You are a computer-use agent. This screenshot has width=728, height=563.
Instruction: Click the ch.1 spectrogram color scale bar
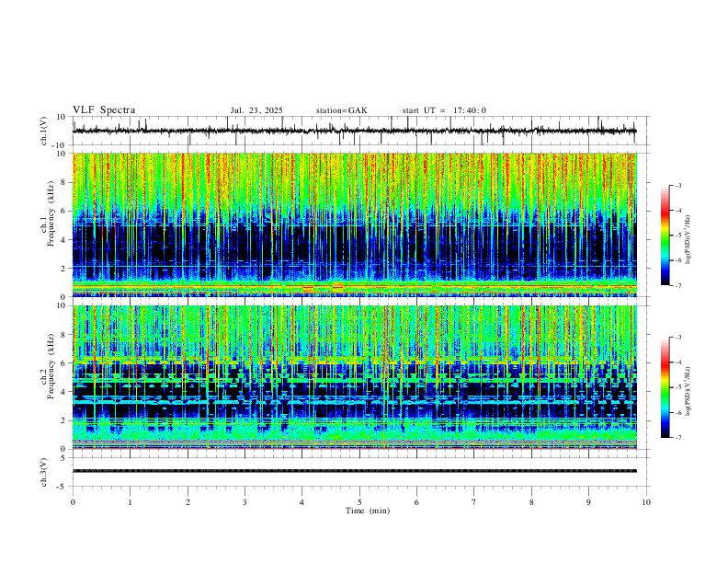[x=665, y=236]
